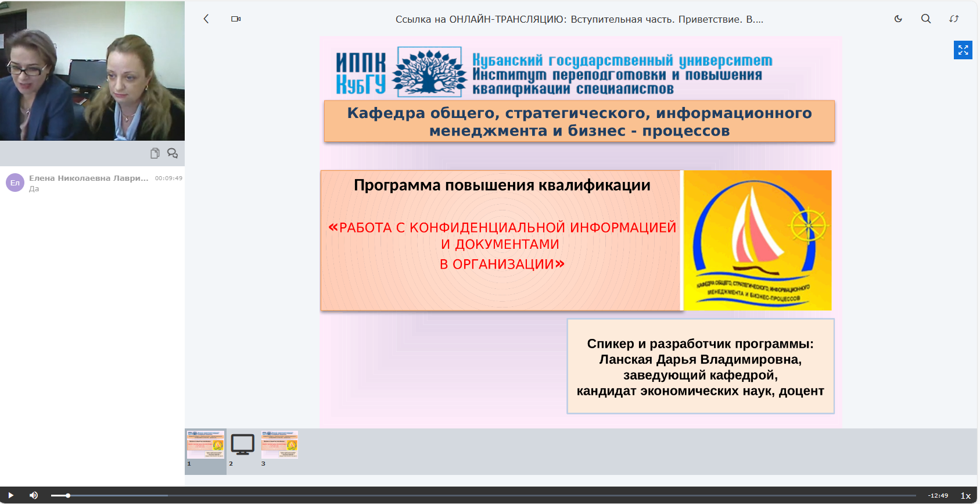Open the notes clipboard icon below video
This screenshot has width=980, height=504.
(x=155, y=153)
